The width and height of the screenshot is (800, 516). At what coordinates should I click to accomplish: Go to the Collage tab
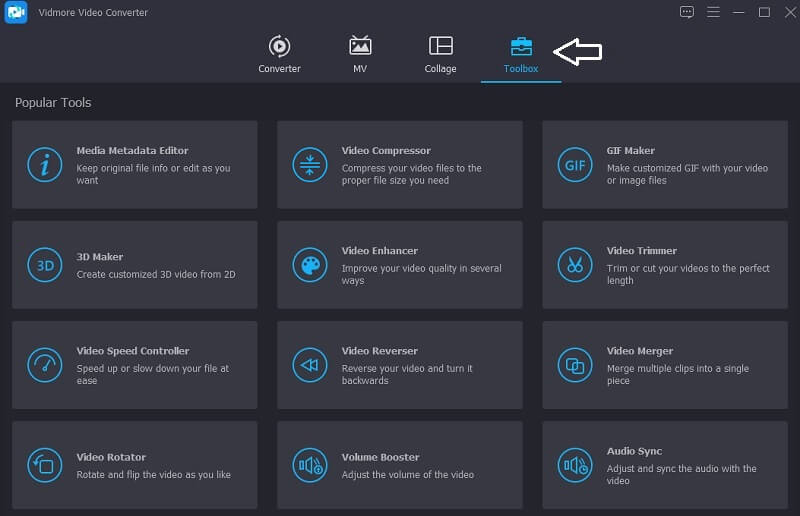coord(440,54)
